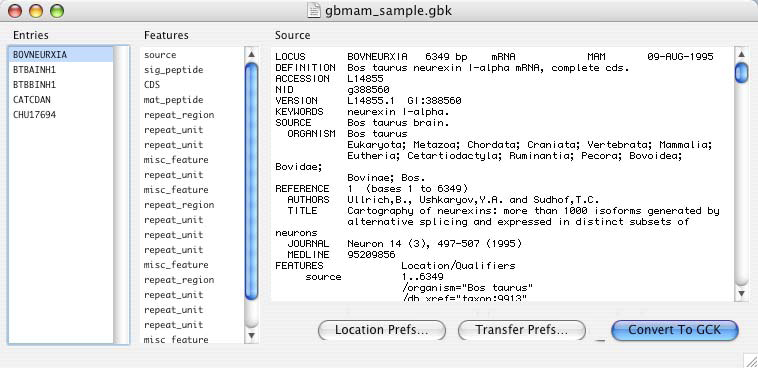Click the Convert To GCK button
The height and width of the screenshot is (368, 758).
675,330
